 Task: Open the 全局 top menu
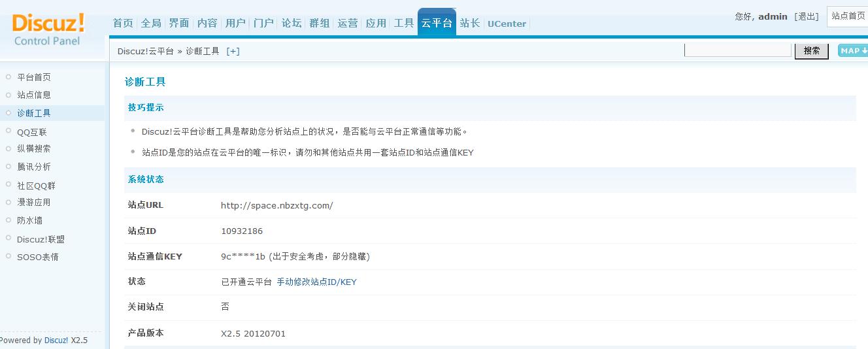(151, 23)
